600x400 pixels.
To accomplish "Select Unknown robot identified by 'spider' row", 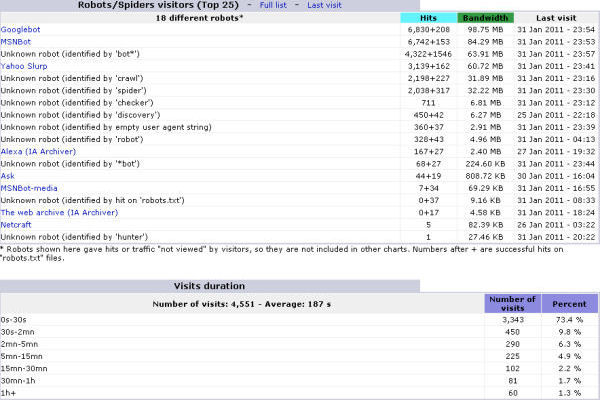I will coord(299,91).
